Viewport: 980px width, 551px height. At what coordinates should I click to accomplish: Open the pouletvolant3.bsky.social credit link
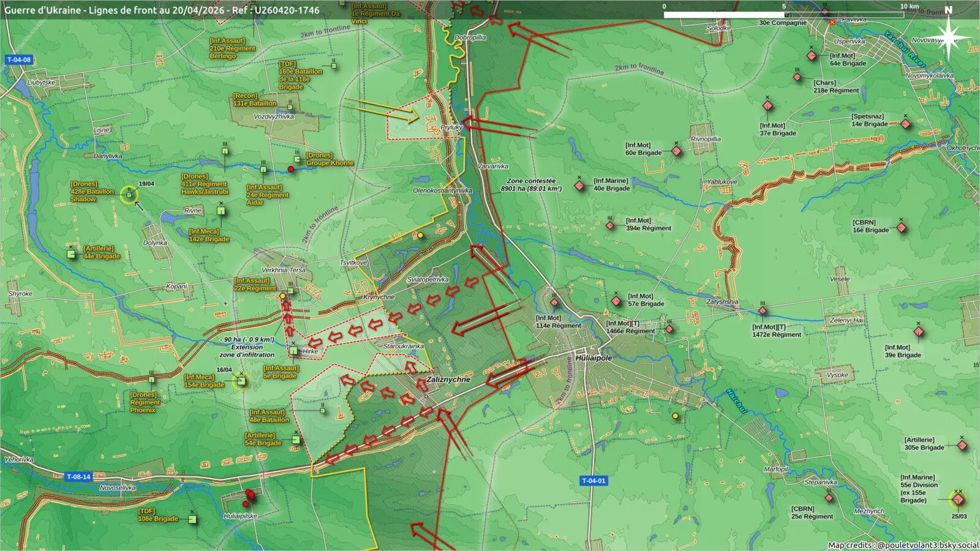tap(927, 545)
